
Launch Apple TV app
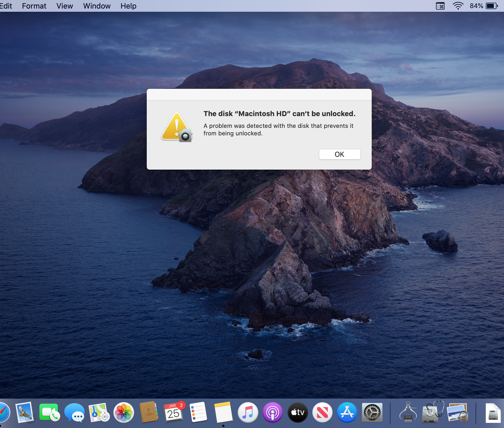pos(298,412)
